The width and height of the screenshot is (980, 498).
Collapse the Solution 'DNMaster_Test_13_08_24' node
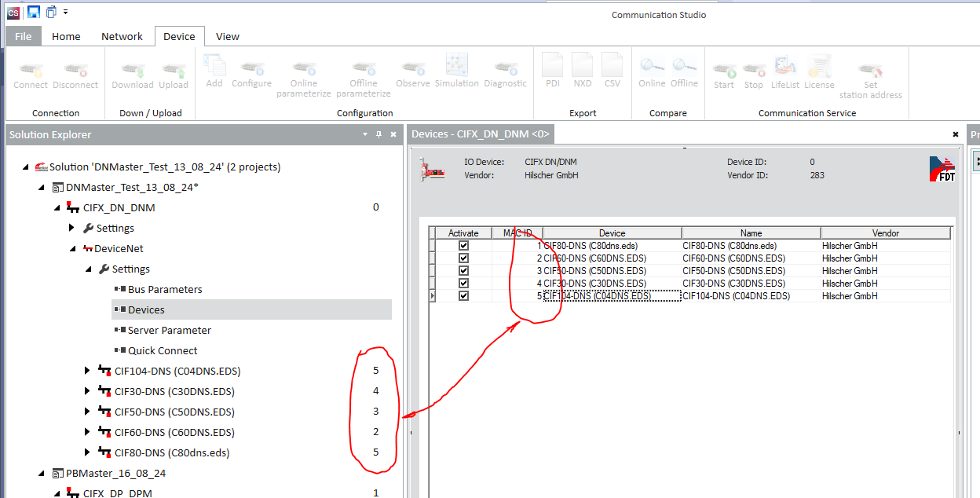(26, 167)
